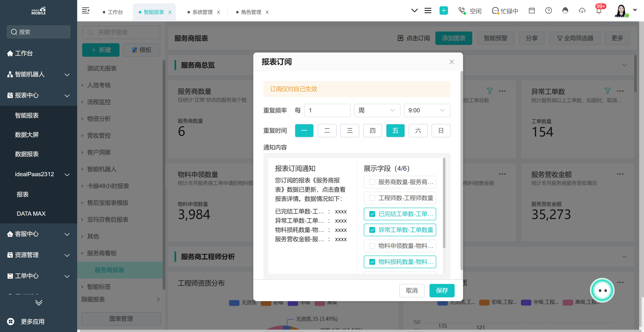This screenshot has width=644, height=332.
Task: Open the calendar icon in the top bar
Action: coord(532,10)
